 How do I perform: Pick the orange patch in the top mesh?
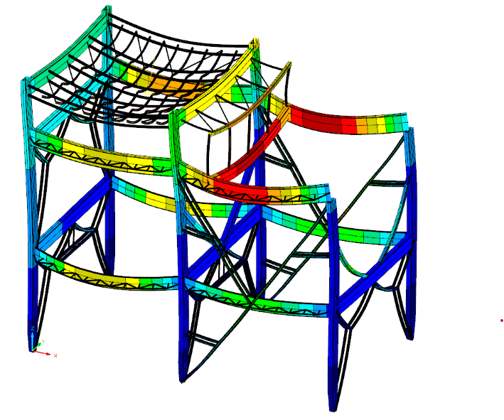click(169, 85)
